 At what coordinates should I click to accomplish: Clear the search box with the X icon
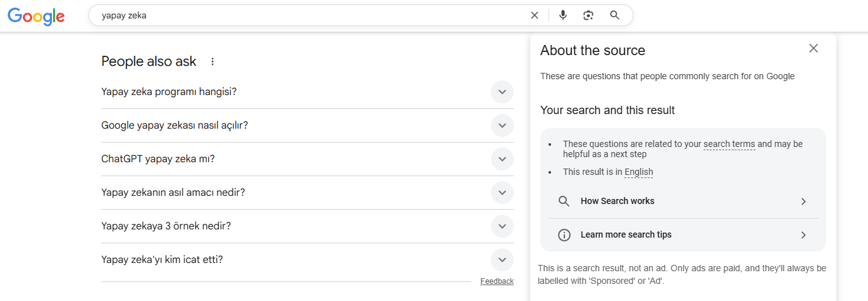(535, 15)
